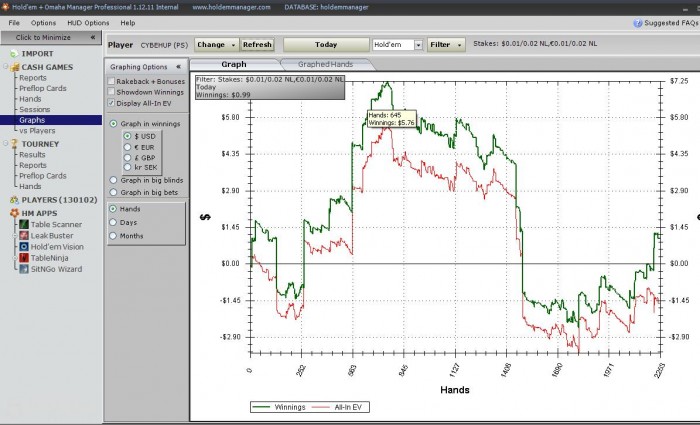Select € EUR currency radio button
Viewport: 700px width, 425px height.
click(x=127, y=147)
